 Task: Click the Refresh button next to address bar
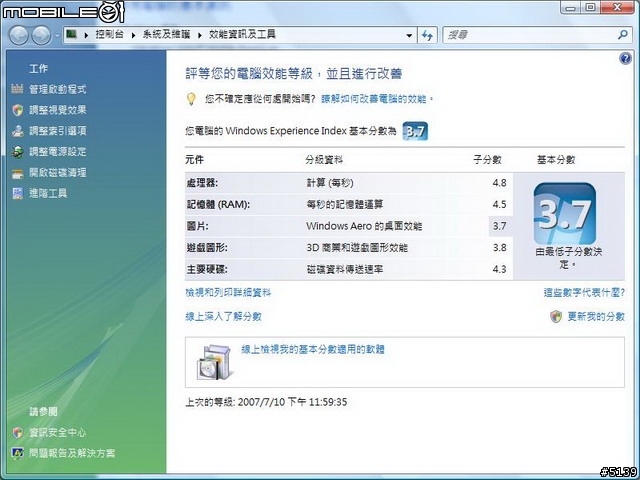(x=427, y=36)
